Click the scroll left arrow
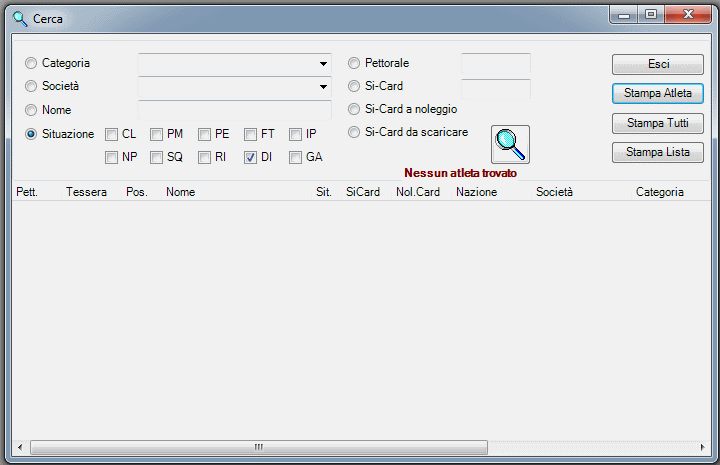 (x=20, y=447)
